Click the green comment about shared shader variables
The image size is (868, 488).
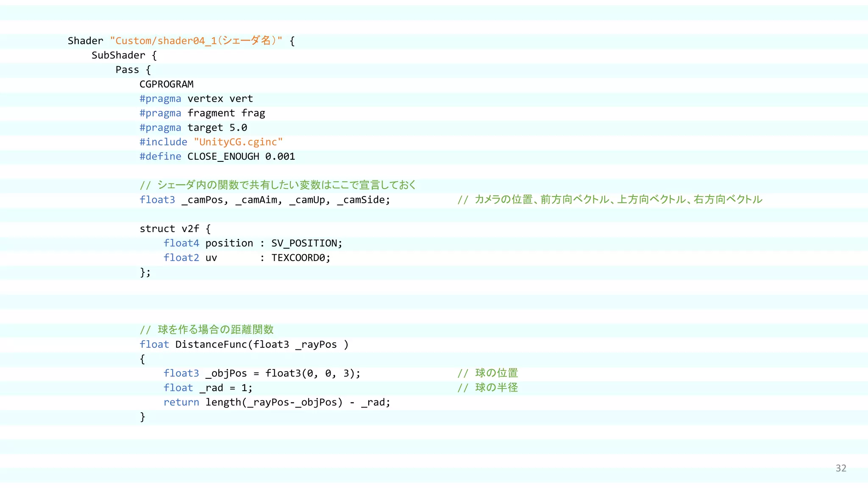(278, 185)
